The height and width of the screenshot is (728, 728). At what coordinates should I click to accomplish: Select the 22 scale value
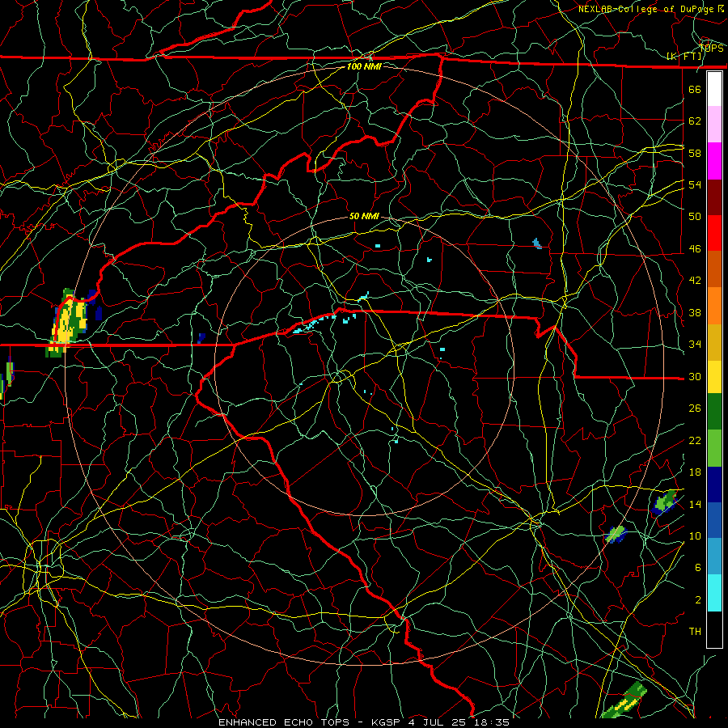coord(695,440)
